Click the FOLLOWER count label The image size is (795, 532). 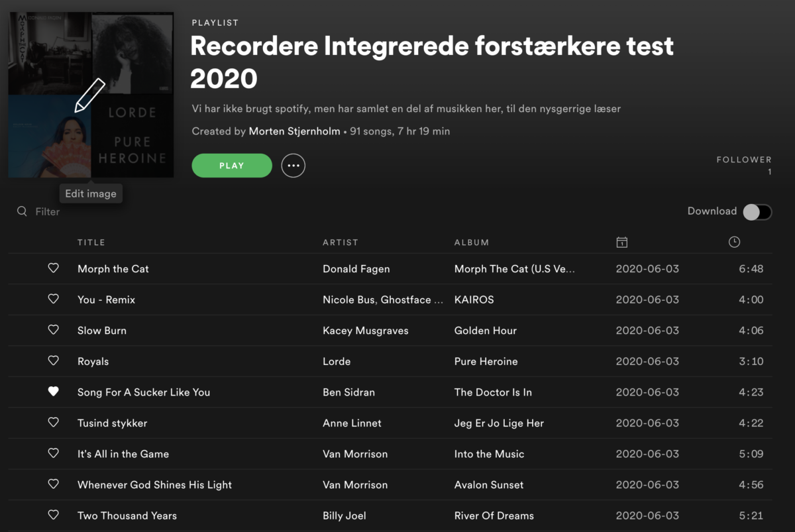click(744, 160)
